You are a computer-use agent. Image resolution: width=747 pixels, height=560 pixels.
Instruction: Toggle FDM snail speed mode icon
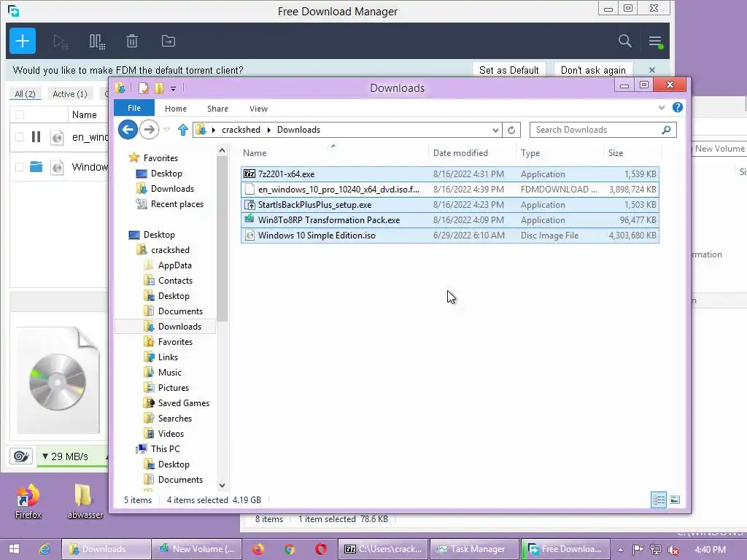tap(21, 456)
